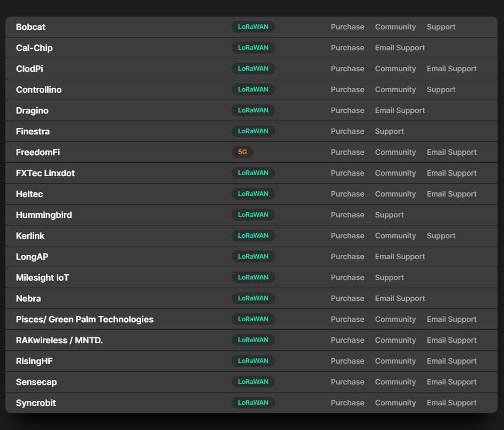Open LongAP Email Support
504x430 pixels.
[400, 257]
